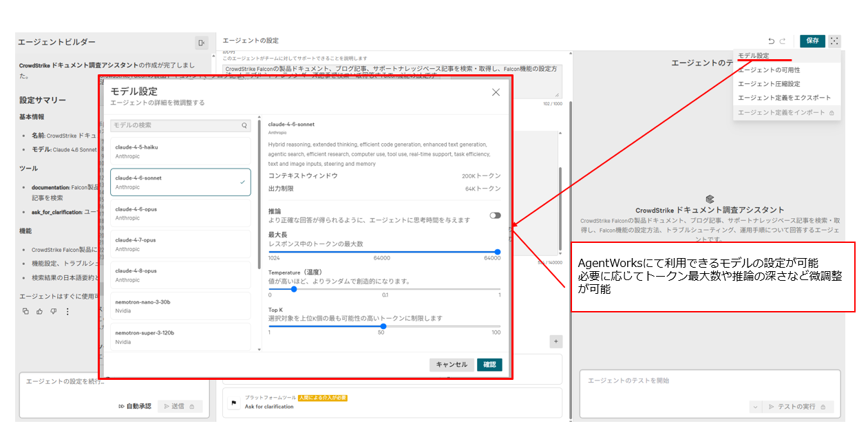Click the redo arrow icon
This screenshot has width=868, height=448.
point(783,41)
